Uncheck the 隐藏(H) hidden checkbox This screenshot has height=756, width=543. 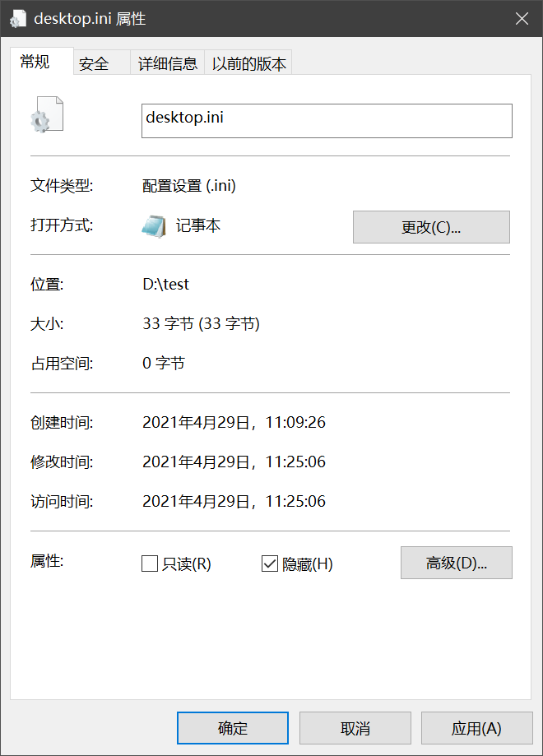coord(270,564)
